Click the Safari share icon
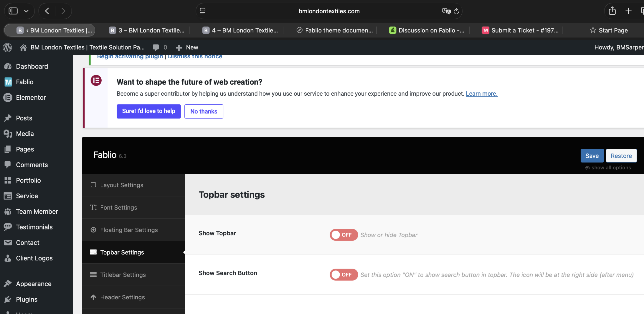 [612, 11]
